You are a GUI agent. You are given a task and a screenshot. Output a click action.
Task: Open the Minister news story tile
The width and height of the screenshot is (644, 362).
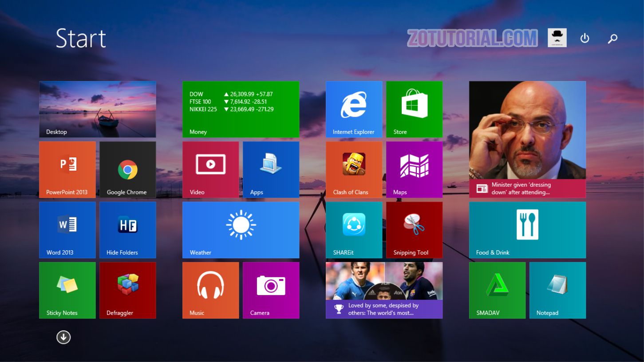pyautogui.click(x=528, y=139)
